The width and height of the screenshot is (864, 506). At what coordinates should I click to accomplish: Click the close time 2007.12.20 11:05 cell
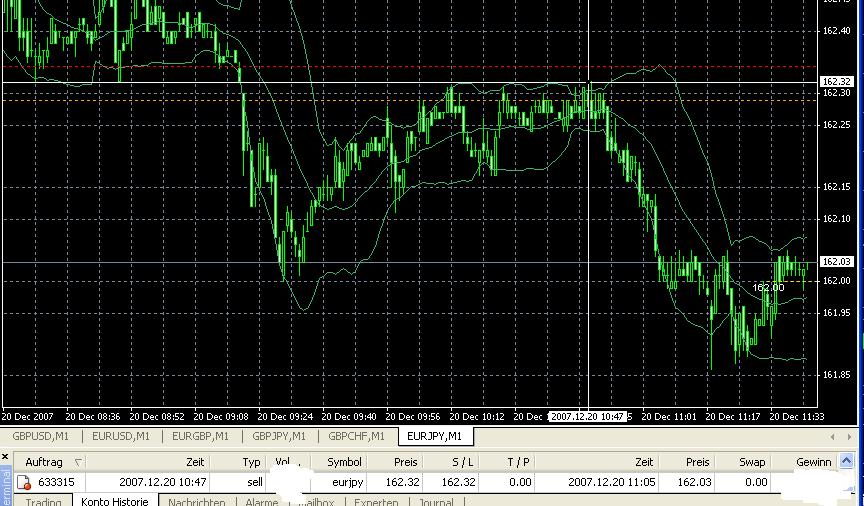[x=612, y=482]
